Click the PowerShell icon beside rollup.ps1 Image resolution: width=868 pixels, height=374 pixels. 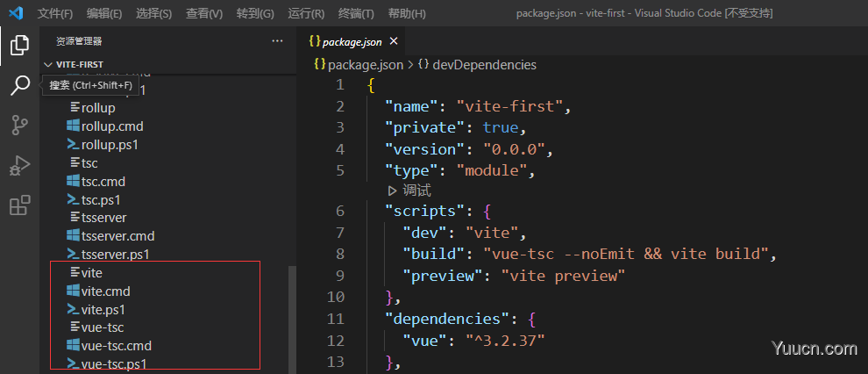click(x=73, y=144)
